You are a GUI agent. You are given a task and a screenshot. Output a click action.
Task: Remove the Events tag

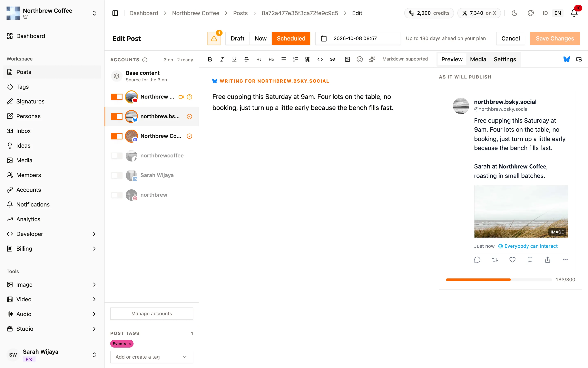[x=130, y=344]
